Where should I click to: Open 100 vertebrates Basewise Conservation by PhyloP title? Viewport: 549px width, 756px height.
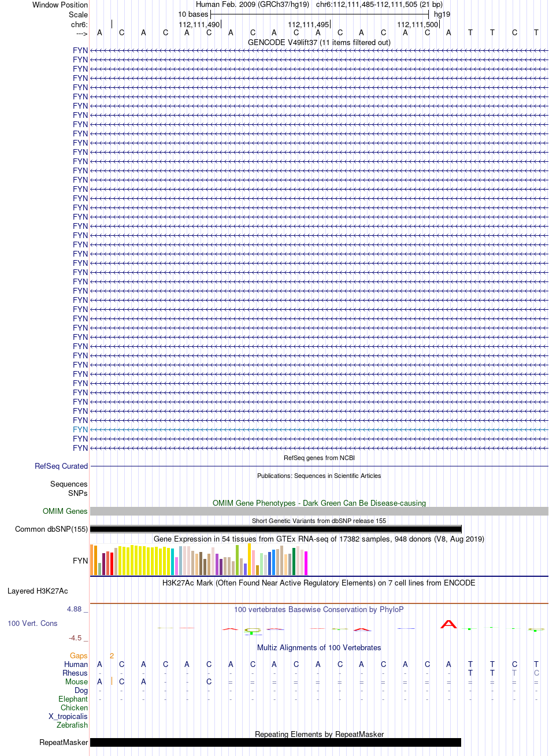coord(319,609)
